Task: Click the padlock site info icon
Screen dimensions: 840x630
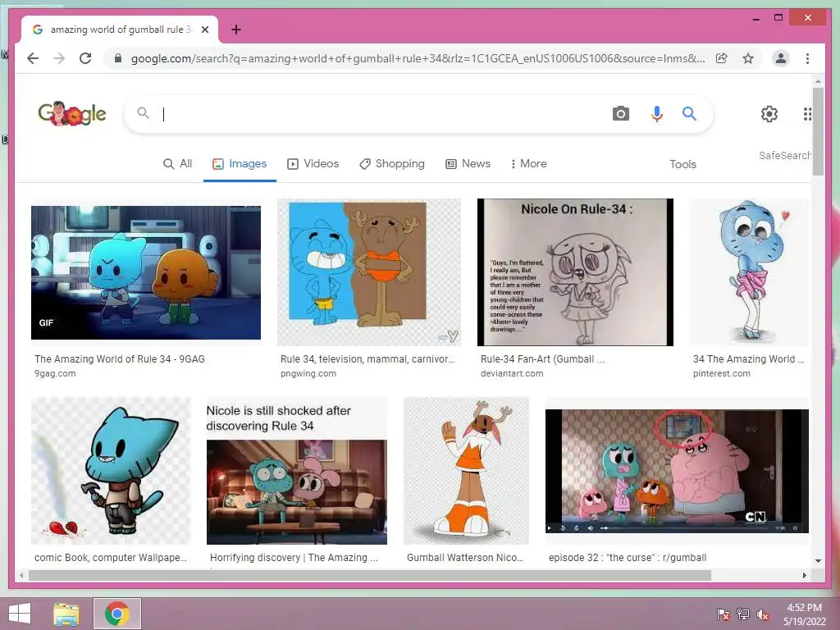Action: coord(118,58)
